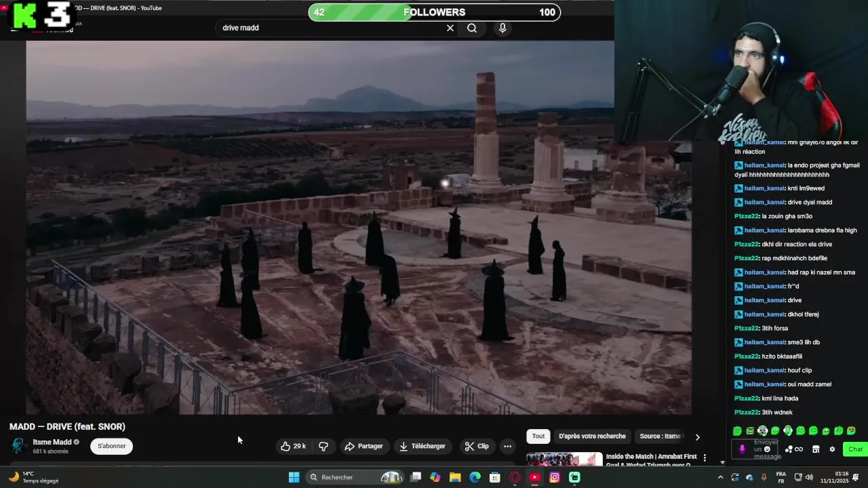This screenshot has width=868, height=488.
Task: Dislike the video with thumbs-down icon
Action: pos(323,446)
